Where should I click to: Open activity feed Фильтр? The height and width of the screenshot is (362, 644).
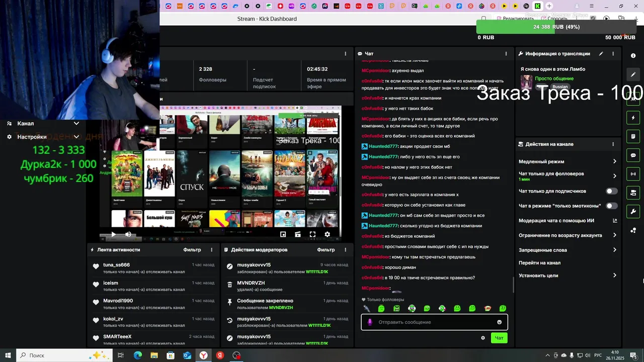pos(192,250)
